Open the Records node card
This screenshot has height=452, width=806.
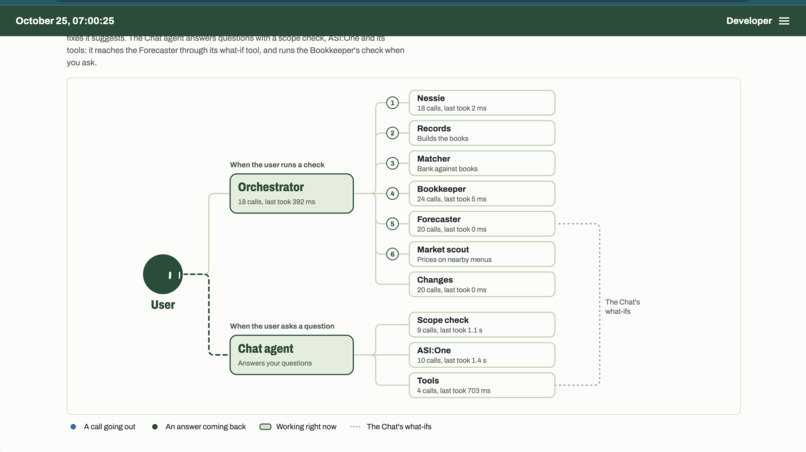(482, 133)
